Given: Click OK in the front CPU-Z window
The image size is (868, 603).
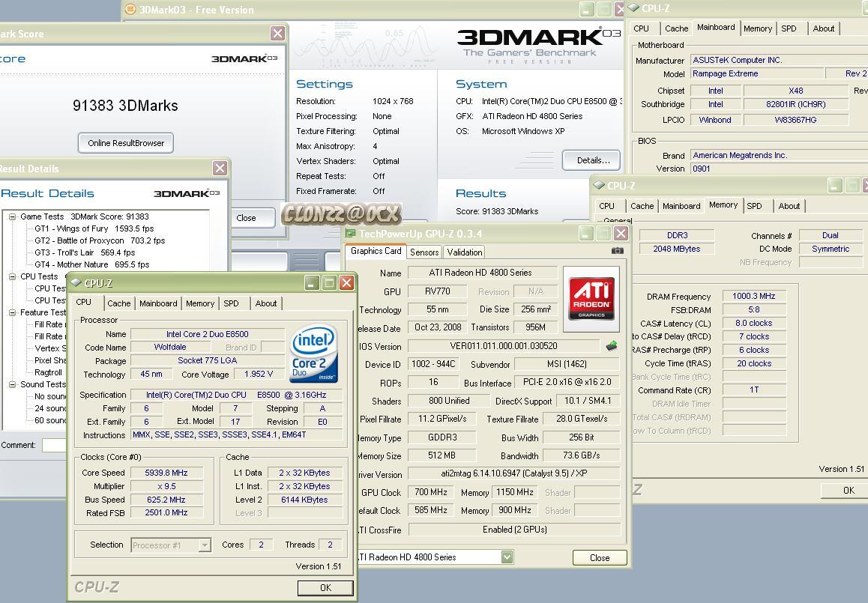Looking at the screenshot, I should click(x=325, y=587).
